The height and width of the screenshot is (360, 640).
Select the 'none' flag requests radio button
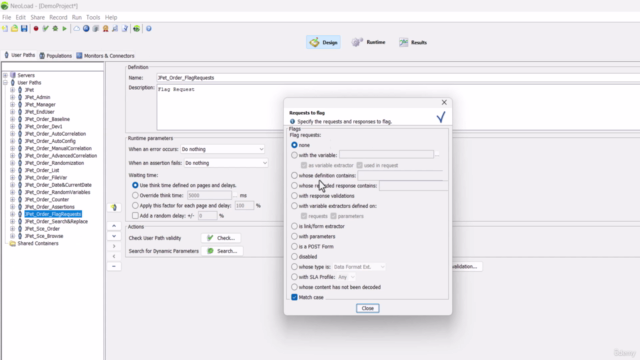click(x=294, y=145)
